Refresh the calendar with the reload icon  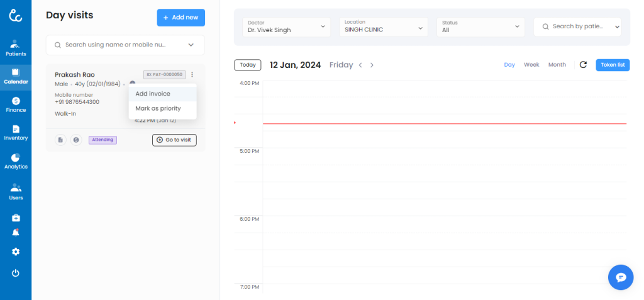pos(583,65)
